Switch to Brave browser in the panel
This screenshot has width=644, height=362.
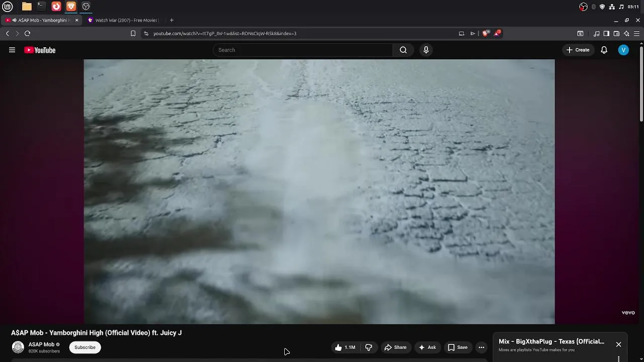[71, 7]
